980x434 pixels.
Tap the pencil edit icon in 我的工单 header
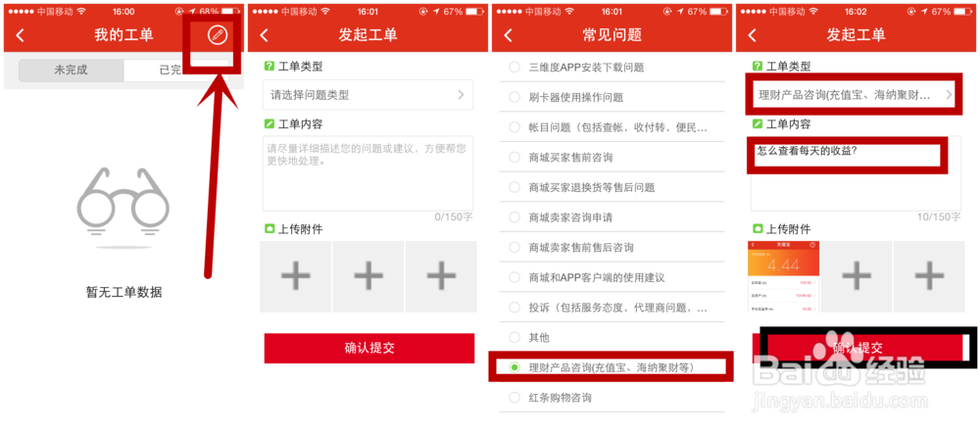point(218,35)
